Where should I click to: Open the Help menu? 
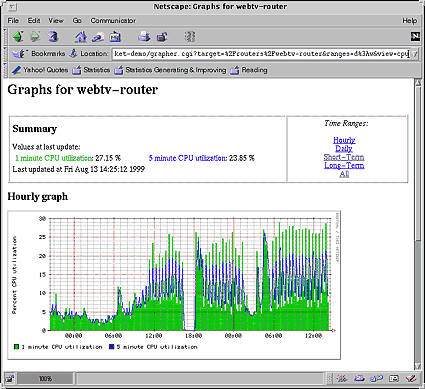click(409, 21)
